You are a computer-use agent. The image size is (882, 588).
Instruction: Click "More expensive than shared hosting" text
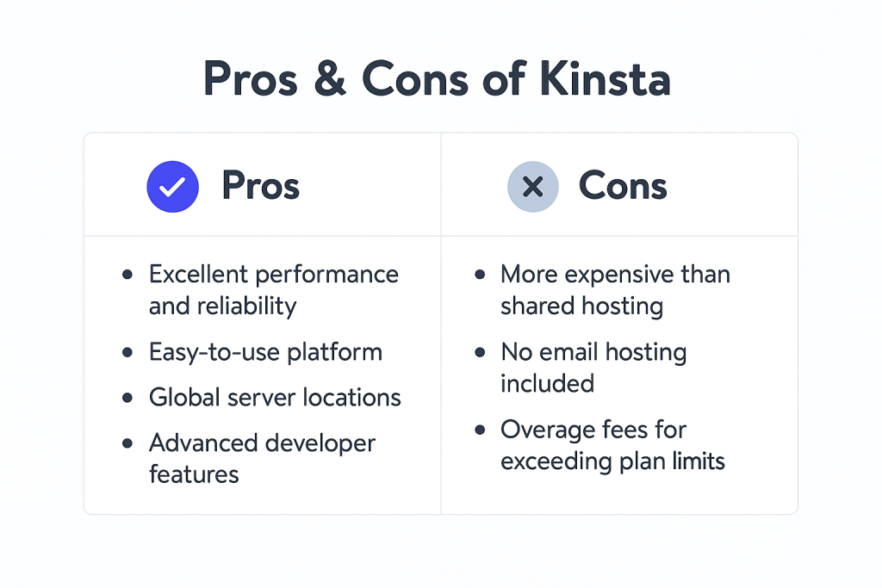click(x=615, y=290)
